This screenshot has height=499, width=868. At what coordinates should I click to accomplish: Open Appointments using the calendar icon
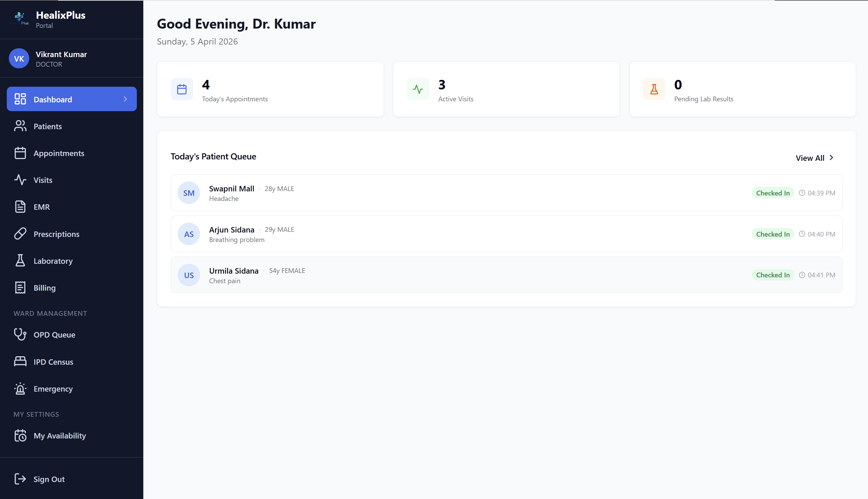click(x=20, y=153)
